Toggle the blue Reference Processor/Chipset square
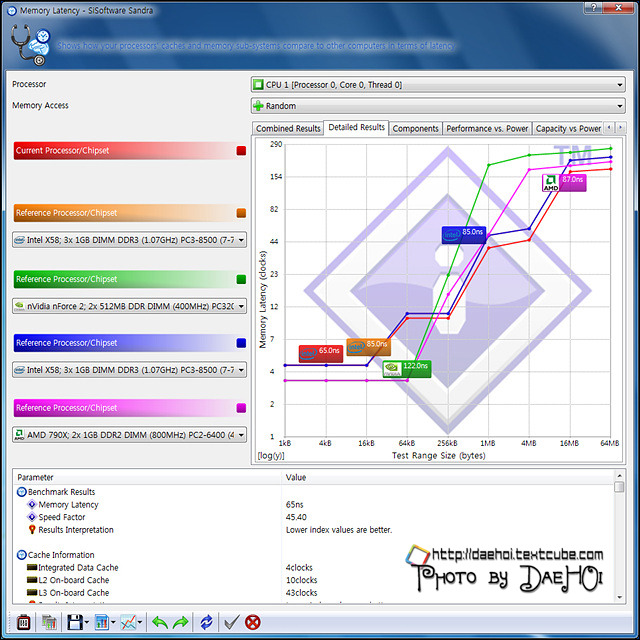 coord(241,343)
